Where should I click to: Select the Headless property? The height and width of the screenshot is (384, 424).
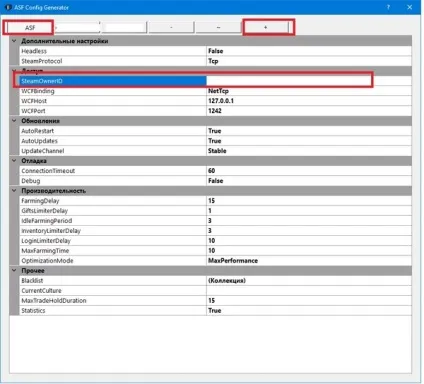click(113, 51)
